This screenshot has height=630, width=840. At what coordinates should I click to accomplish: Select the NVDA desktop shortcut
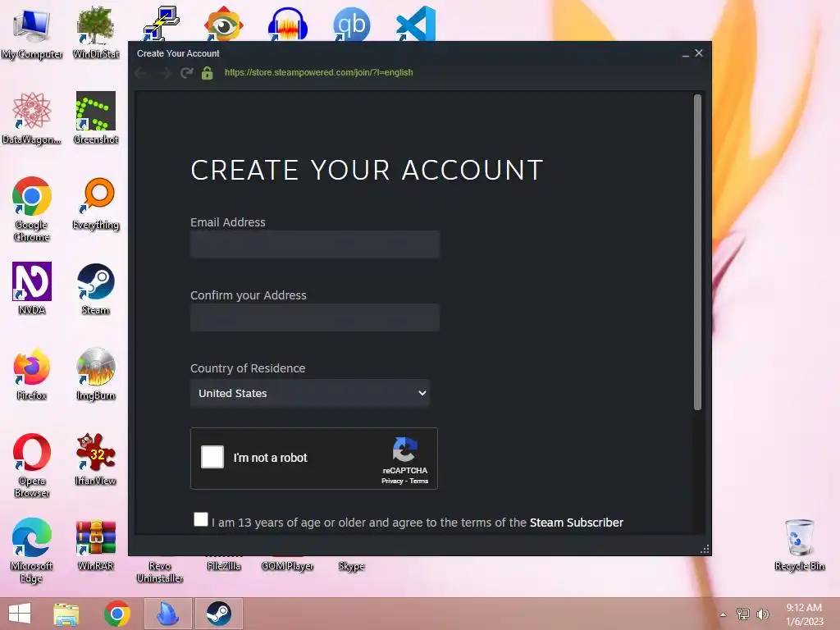(x=32, y=288)
